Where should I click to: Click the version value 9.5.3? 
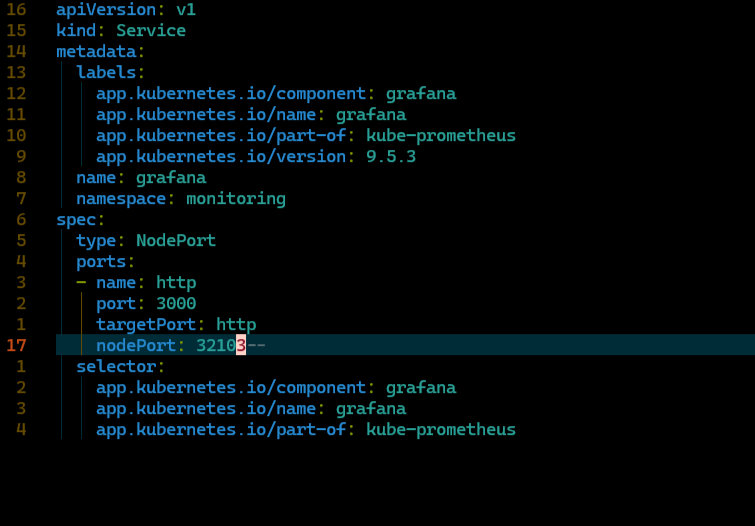coord(391,157)
